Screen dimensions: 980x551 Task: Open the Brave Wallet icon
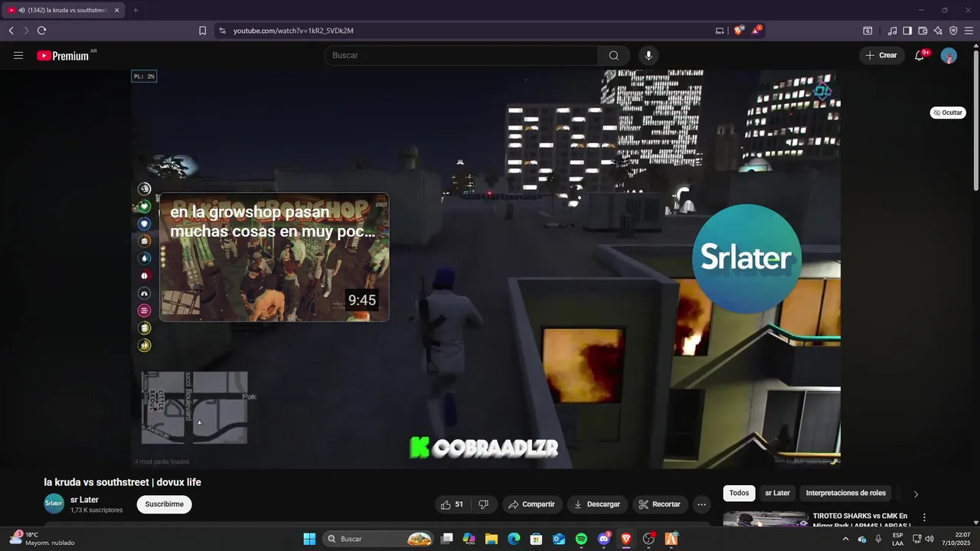point(923,31)
